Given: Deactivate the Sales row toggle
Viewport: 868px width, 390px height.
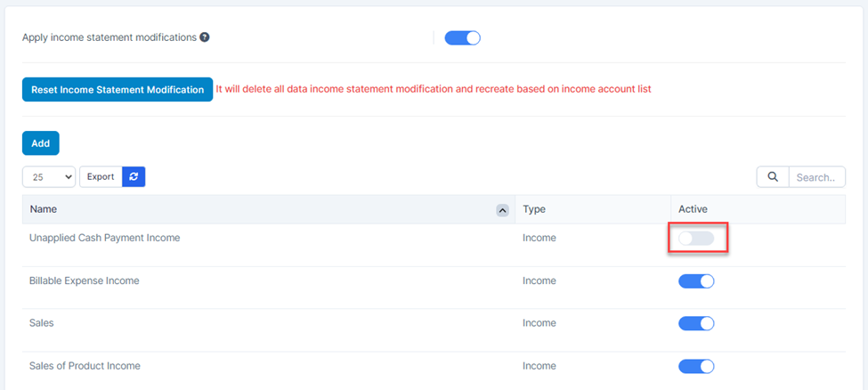Looking at the screenshot, I should [x=696, y=324].
